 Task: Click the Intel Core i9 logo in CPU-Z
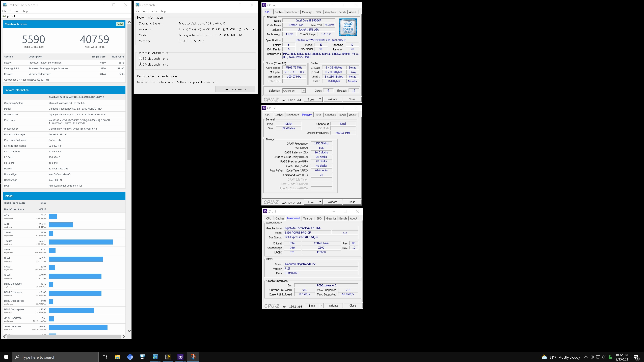348,27
